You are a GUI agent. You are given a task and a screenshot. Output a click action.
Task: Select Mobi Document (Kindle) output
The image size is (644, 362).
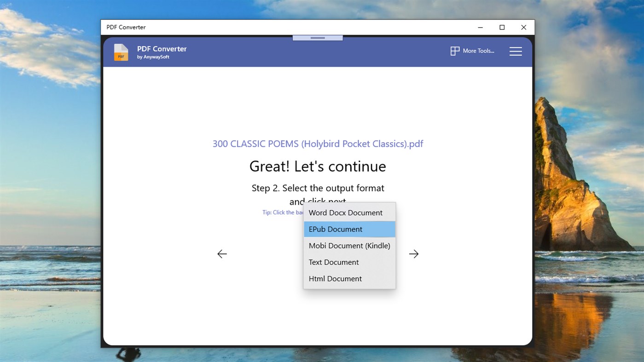[349, 245]
